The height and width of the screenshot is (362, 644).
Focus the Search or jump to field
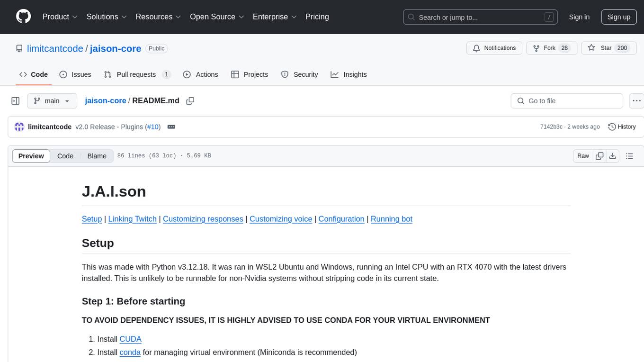(x=480, y=17)
